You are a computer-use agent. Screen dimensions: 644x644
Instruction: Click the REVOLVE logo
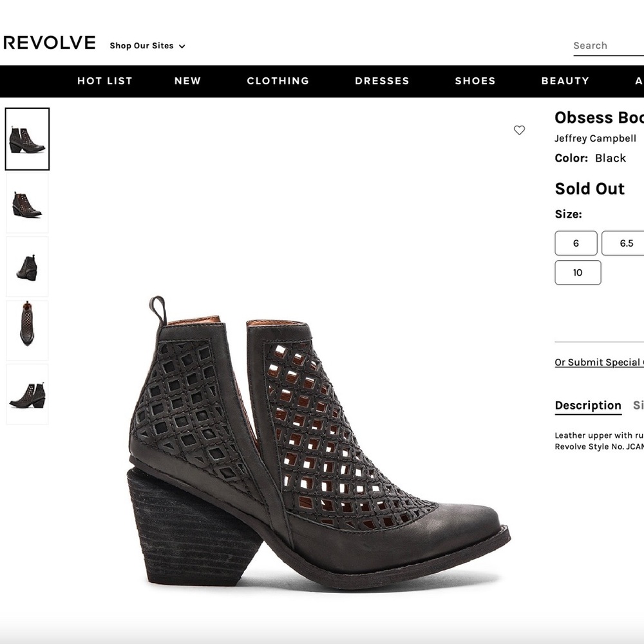coord(49,43)
